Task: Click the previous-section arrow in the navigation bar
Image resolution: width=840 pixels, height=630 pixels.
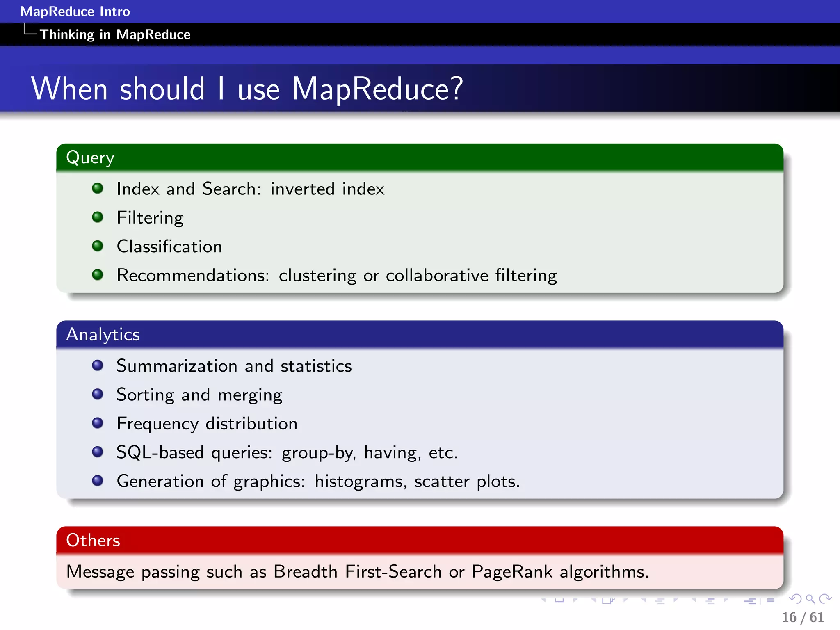Action: 694,600
